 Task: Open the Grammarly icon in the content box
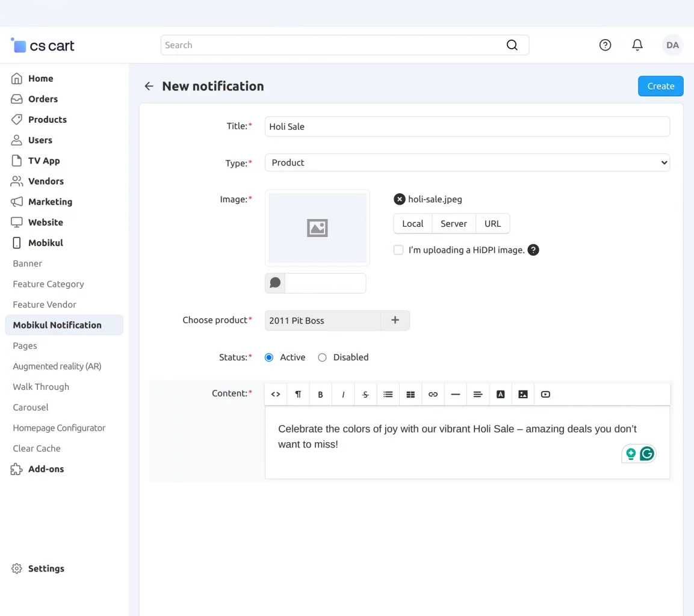click(646, 454)
